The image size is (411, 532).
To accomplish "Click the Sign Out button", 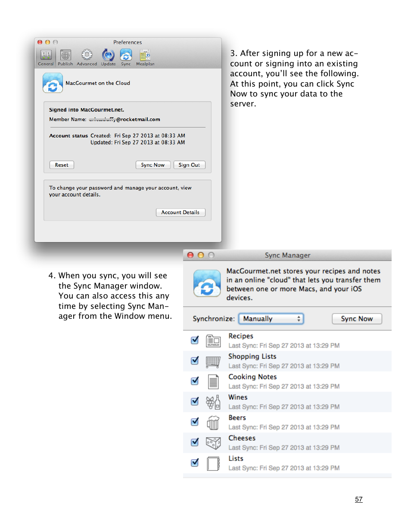I will [189, 165].
